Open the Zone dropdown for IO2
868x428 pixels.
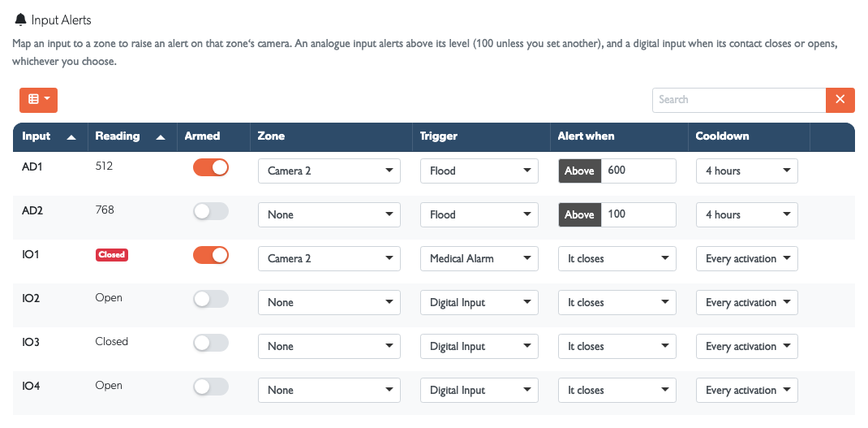(329, 302)
